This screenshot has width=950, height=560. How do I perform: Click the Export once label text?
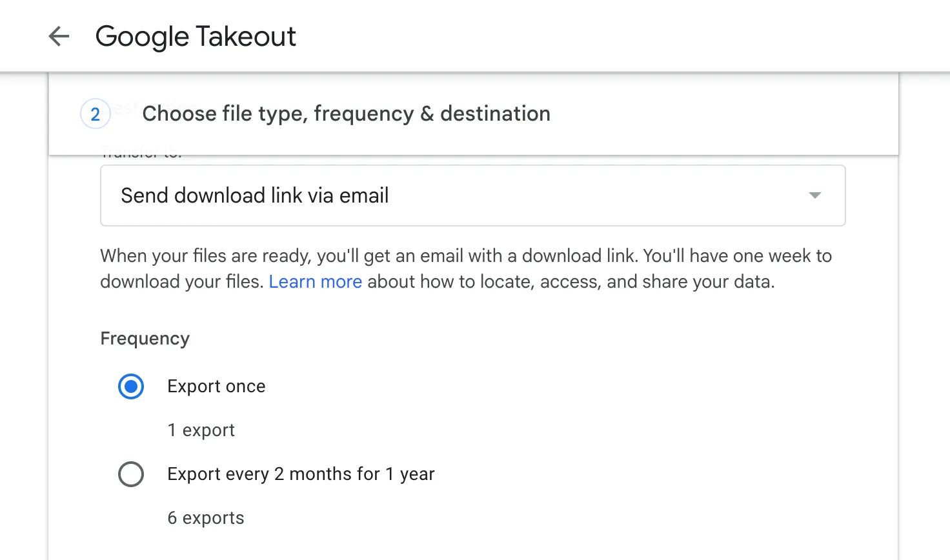216,386
